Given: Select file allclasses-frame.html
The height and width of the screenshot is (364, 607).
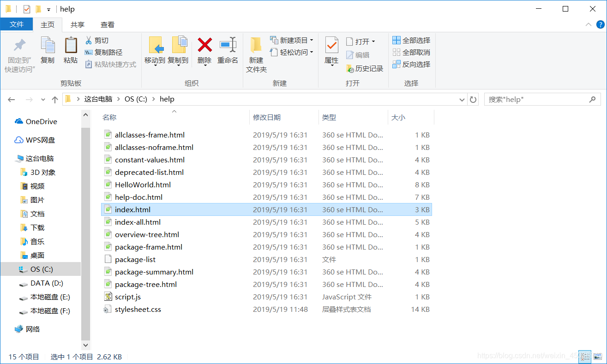Looking at the screenshot, I should point(150,135).
